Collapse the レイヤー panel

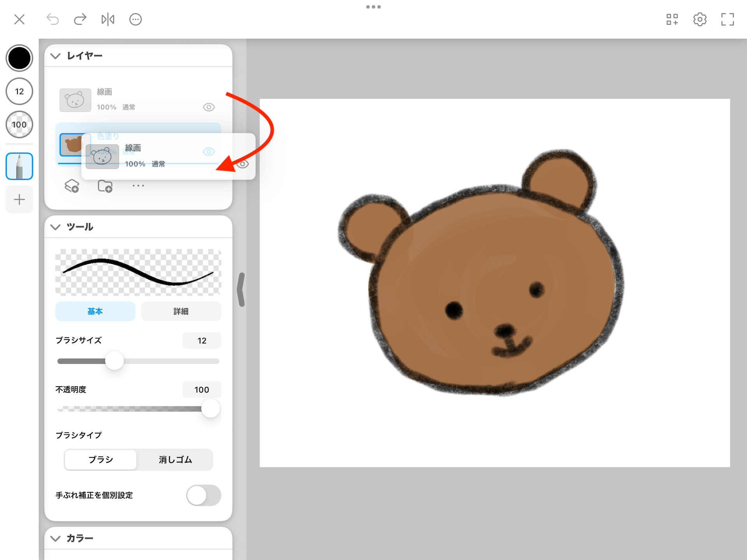[x=55, y=56]
